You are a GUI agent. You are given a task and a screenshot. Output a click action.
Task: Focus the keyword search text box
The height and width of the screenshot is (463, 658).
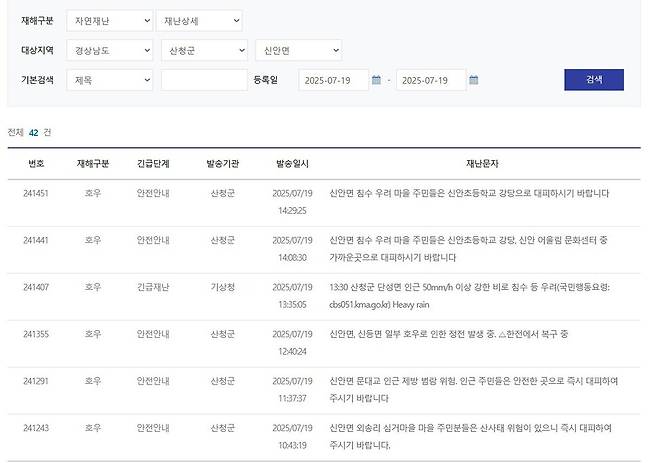[x=204, y=80]
